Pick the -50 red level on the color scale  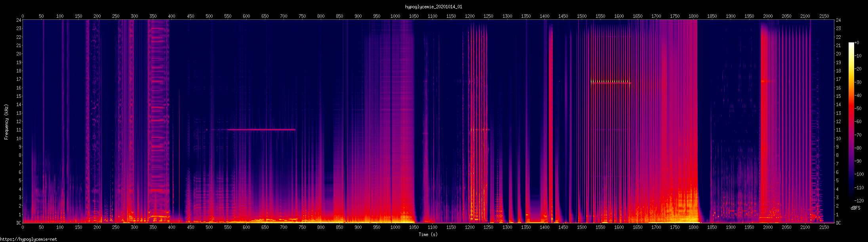(x=858, y=109)
